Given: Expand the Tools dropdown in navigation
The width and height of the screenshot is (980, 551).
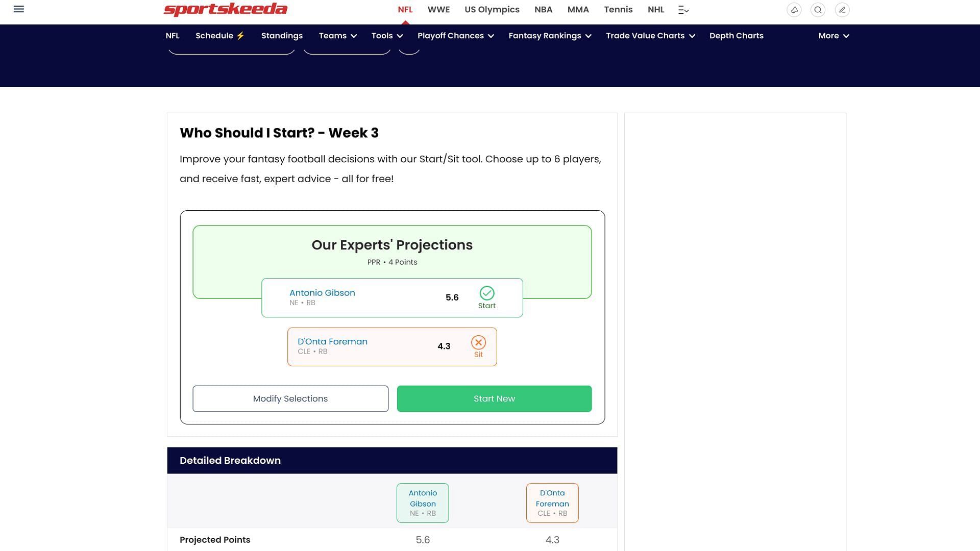Looking at the screenshot, I should click(x=387, y=36).
